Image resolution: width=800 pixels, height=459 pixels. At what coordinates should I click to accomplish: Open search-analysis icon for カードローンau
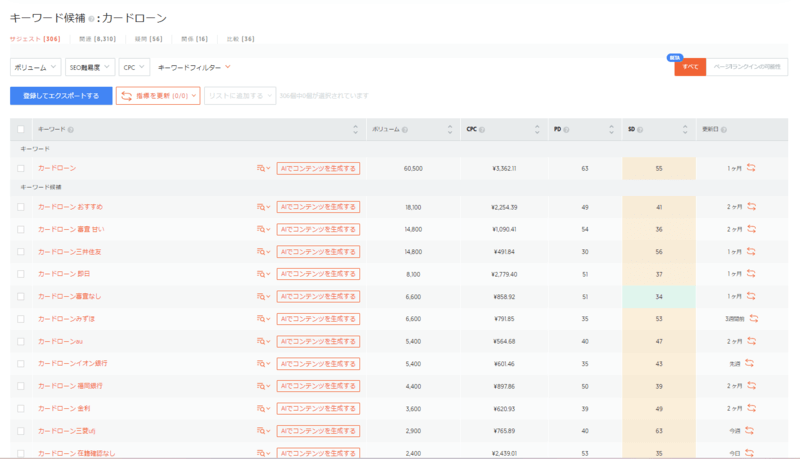pyautogui.click(x=263, y=341)
